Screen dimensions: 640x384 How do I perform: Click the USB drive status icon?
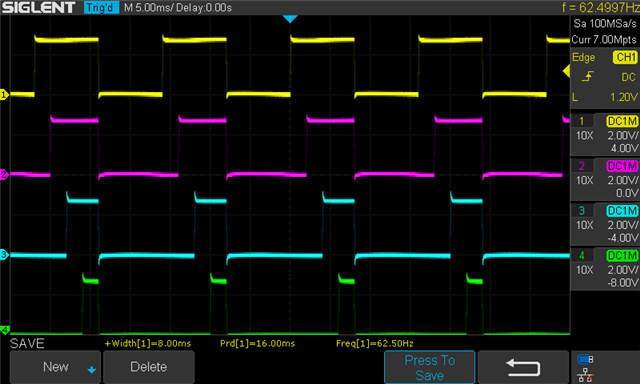(585, 359)
